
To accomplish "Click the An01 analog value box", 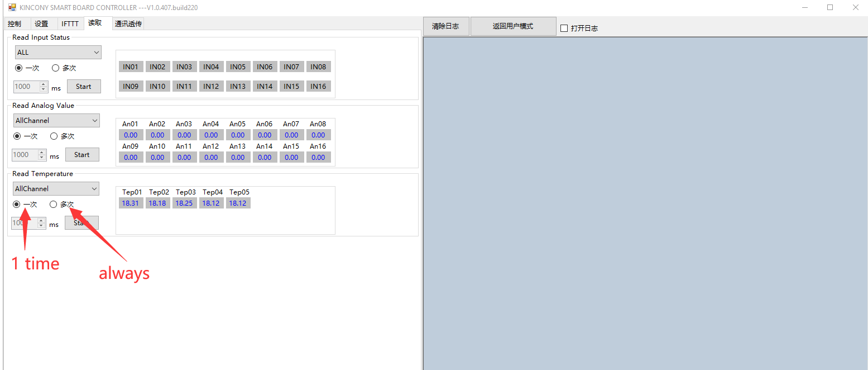I will (x=130, y=135).
